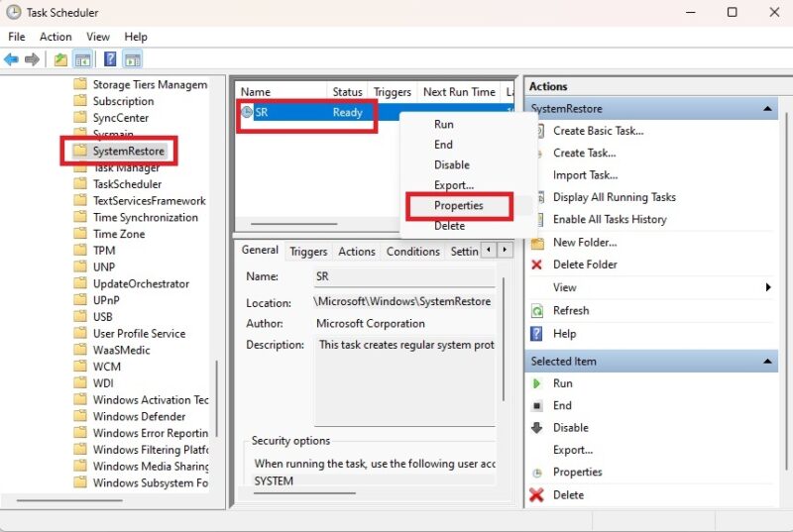The image size is (793, 532).
Task: Click the SystemRestore folder icon in tree
Action: coord(80,150)
